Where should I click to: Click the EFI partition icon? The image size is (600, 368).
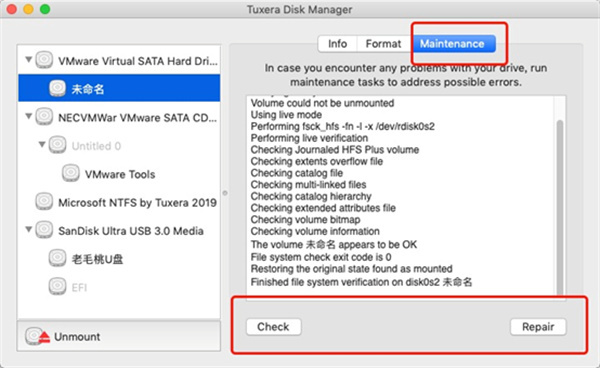pyautogui.click(x=57, y=287)
